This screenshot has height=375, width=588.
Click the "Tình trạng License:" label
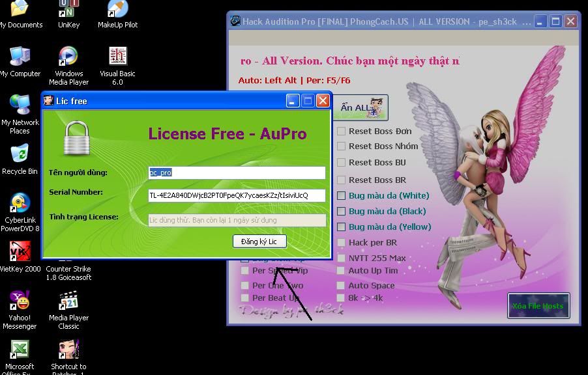coord(83,217)
